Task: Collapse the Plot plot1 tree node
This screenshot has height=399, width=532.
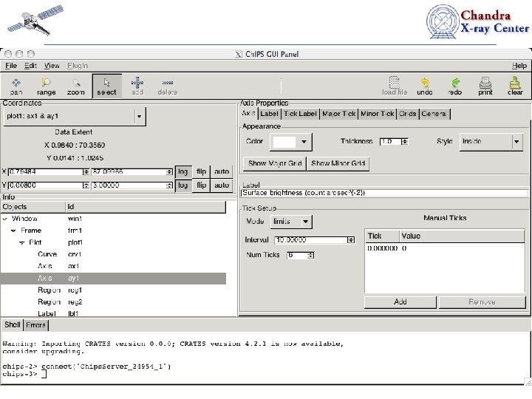Action: [22, 242]
